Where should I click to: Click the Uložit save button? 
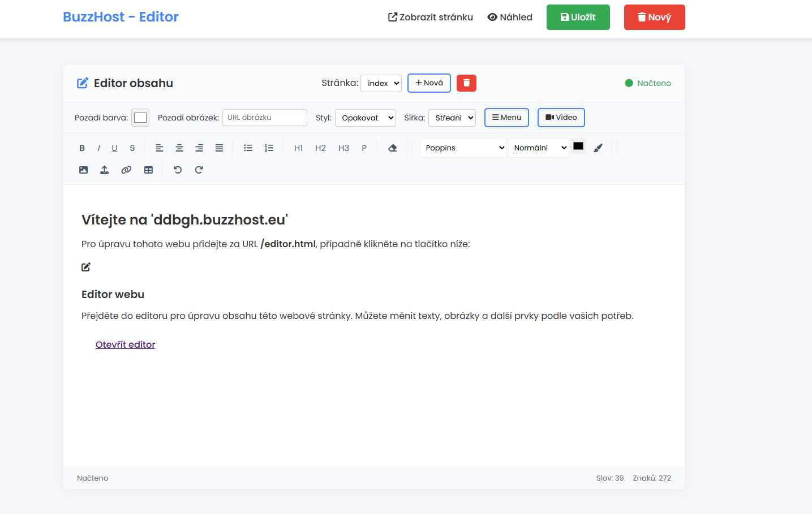click(x=578, y=17)
